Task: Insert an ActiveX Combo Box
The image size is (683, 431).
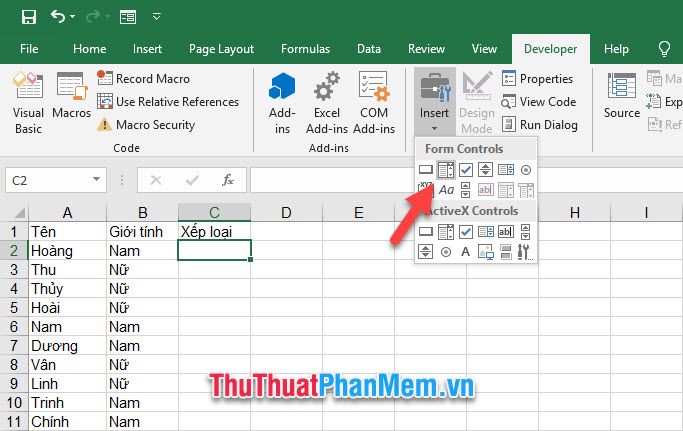Action: pos(446,231)
